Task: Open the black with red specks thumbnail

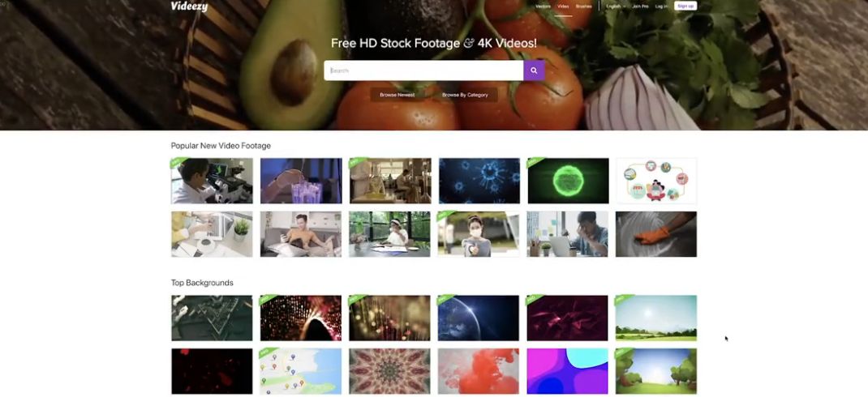Action: 212,371
